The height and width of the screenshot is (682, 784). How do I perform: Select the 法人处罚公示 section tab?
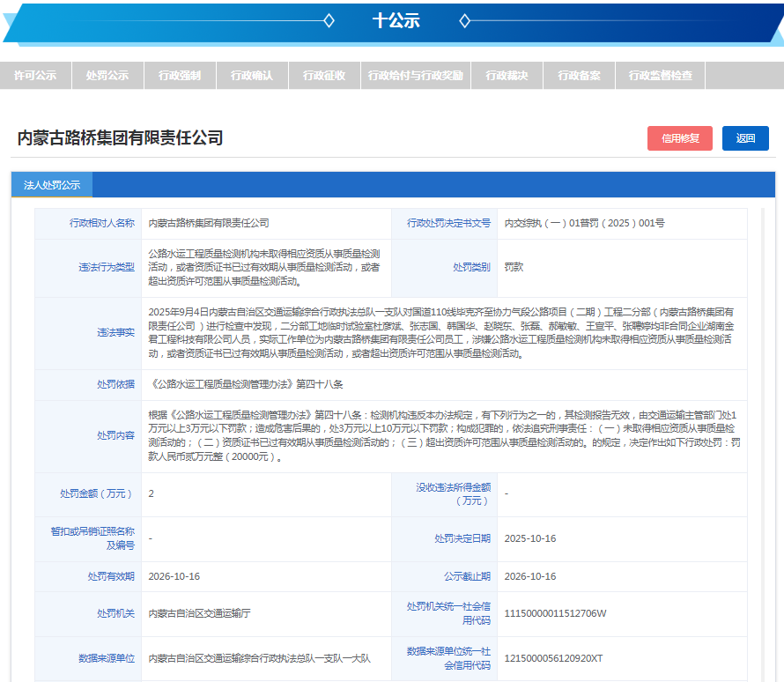[x=52, y=185]
